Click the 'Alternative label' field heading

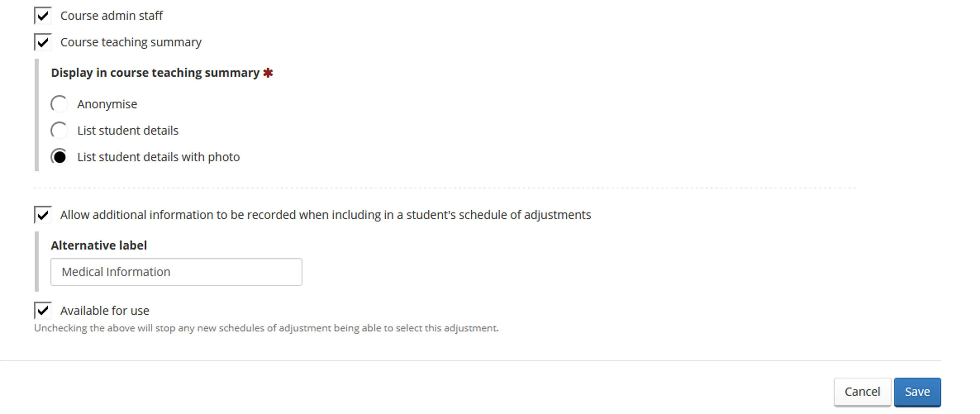coord(99,245)
